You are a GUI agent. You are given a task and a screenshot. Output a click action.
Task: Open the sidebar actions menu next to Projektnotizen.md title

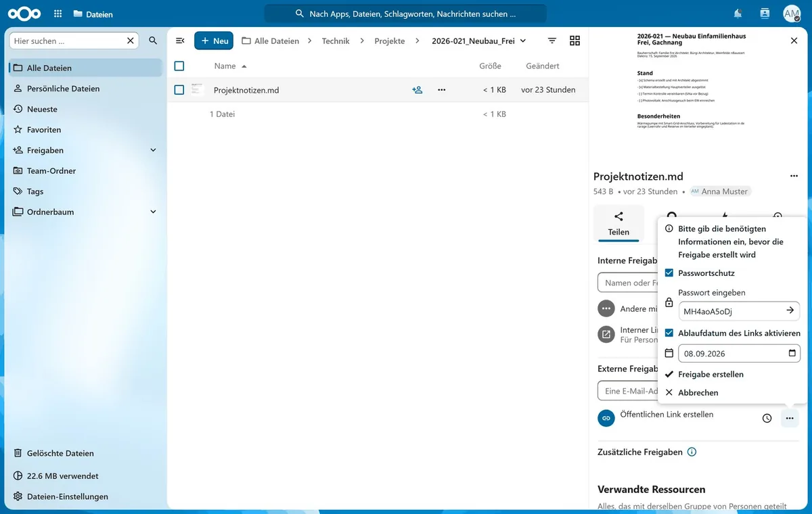pyautogui.click(x=794, y=177)
